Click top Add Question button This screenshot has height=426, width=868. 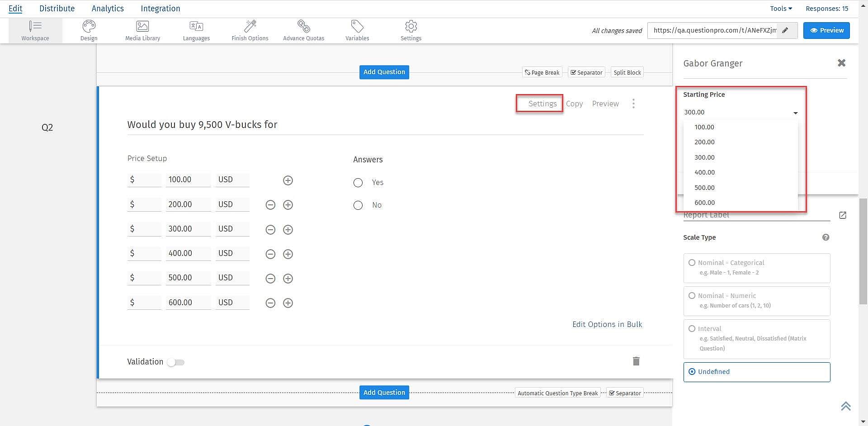pos(384,72)
